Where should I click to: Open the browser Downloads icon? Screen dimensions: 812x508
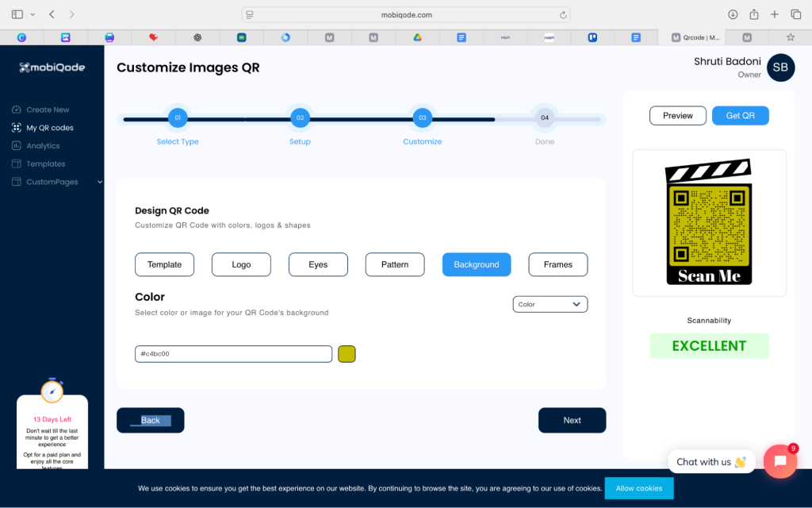(732, 13)
